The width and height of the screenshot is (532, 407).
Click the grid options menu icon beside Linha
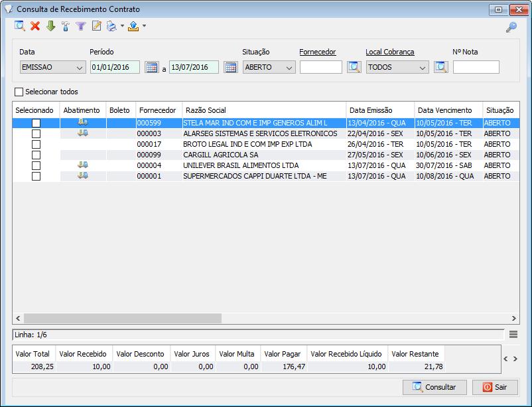pyautogui.click(x=513, y=335)
